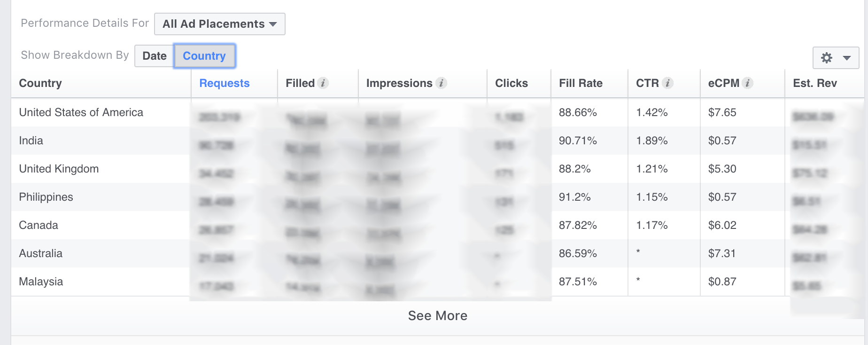This screenshot has height=345, width=868.
Task: Open the gear settings menu
Action: pyautogui.click(x=827, y=58)
